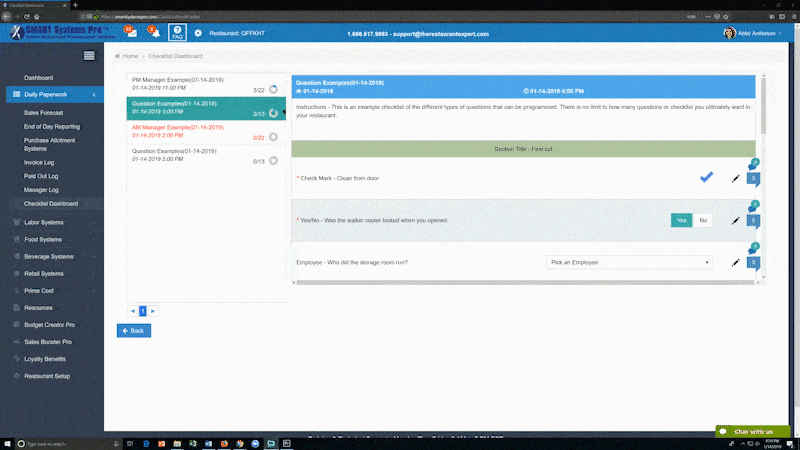Click progress circle of selected Question Examples

coord(273,113)
